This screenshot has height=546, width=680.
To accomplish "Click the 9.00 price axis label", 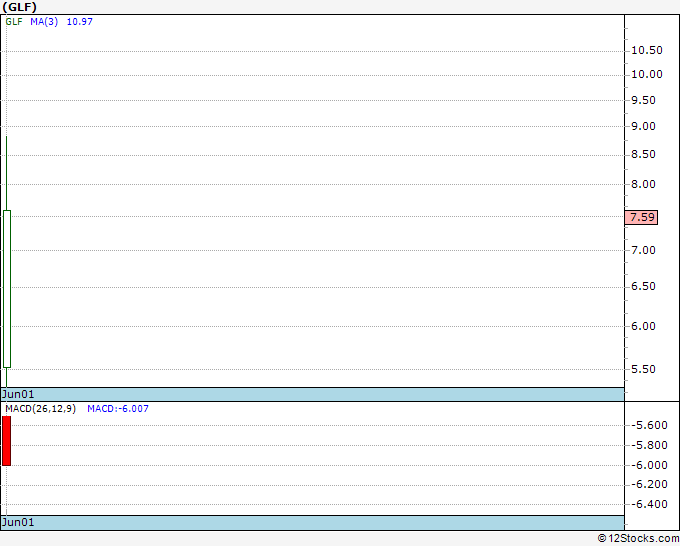I will [643, 126].
